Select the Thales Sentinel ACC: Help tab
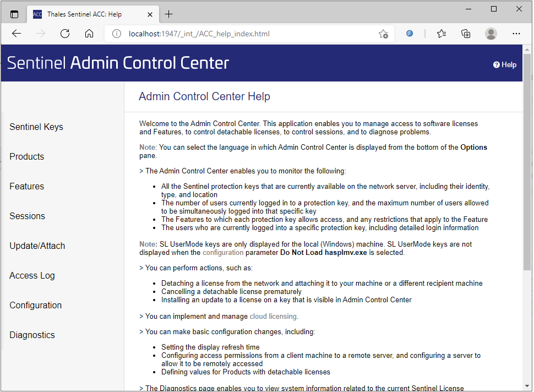This screenshot has height=392, width=534. point(92,14)
